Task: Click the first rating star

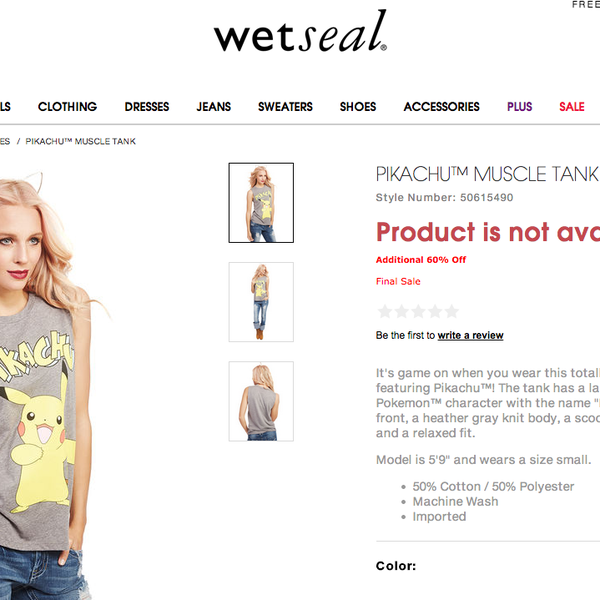Action: click(385, 311)
